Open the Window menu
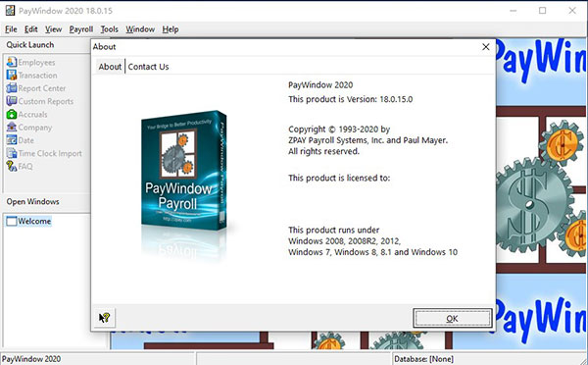Viewport: 588px width, 365px height. point(140,29)
